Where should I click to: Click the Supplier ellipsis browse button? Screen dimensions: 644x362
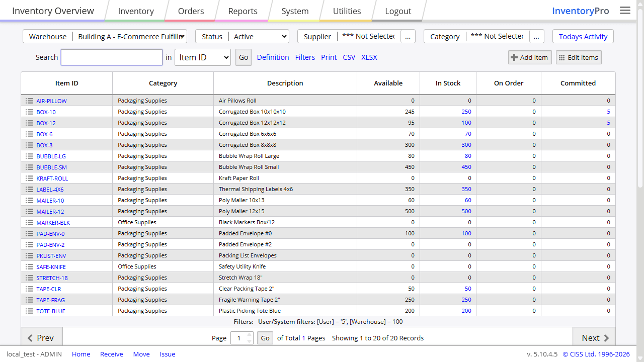tap(408, 36)
